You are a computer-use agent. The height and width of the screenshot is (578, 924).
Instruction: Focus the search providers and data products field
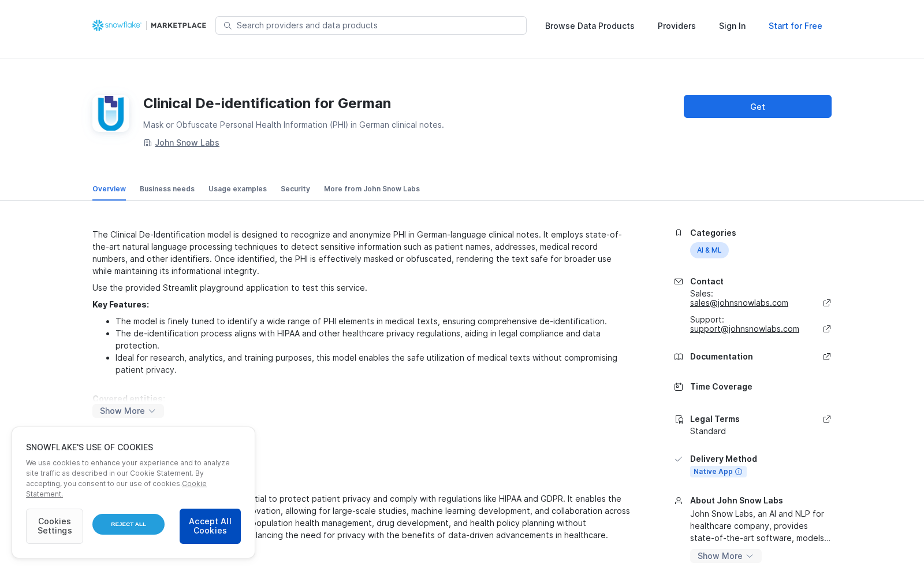point(371,25)
